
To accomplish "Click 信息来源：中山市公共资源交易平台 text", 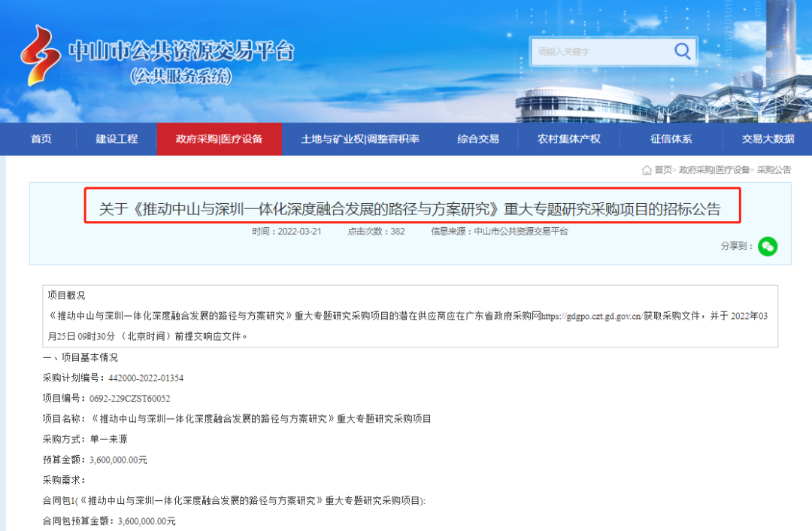I will tap(499, 232).
